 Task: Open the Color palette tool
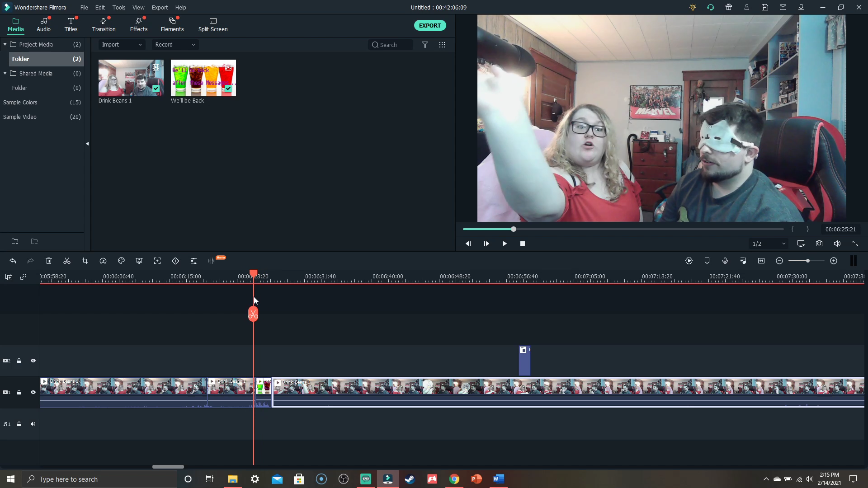pyautogui.click(x=121, y=261)
